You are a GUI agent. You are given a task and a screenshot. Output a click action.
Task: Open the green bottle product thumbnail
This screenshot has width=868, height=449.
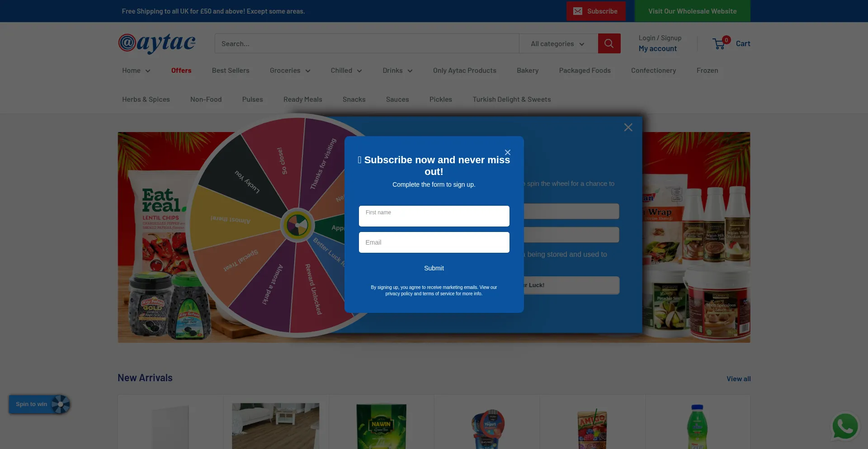click(x=698, y=426)
